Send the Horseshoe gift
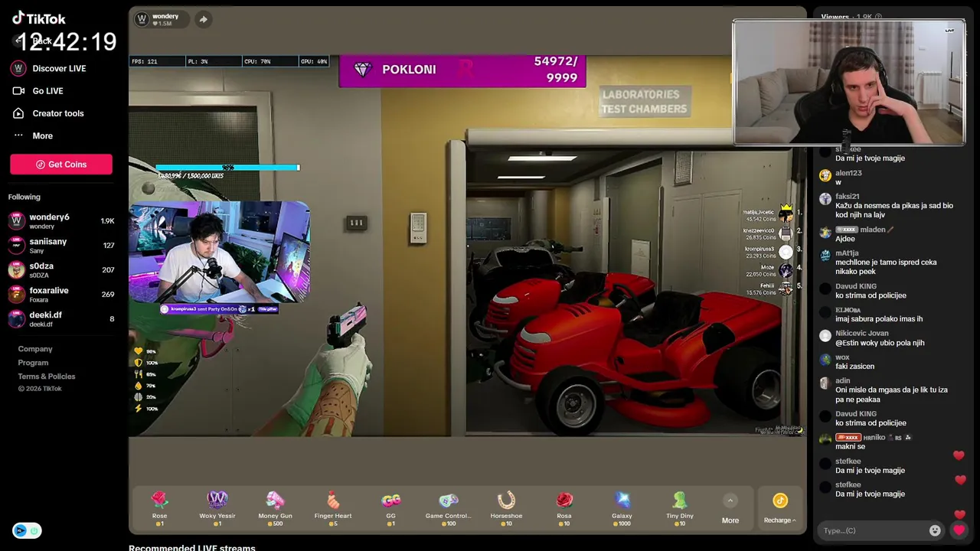The height and width of the screenshot is (551, 980). point(506,508)
